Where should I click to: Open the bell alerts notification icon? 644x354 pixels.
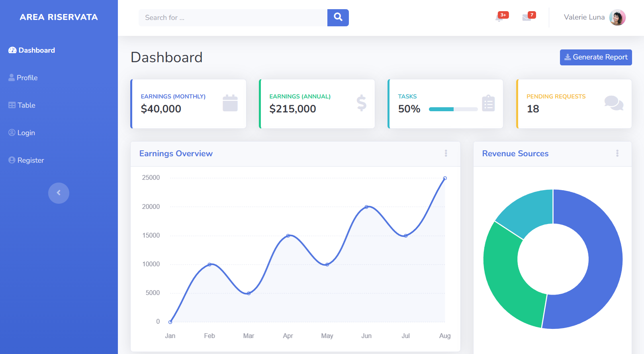[x=499, y=18]
